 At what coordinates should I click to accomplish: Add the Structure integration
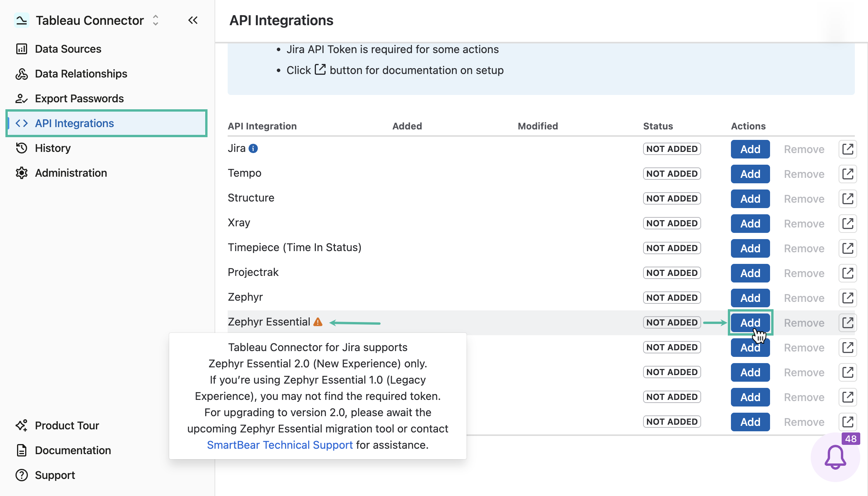(x=750, y=199)
